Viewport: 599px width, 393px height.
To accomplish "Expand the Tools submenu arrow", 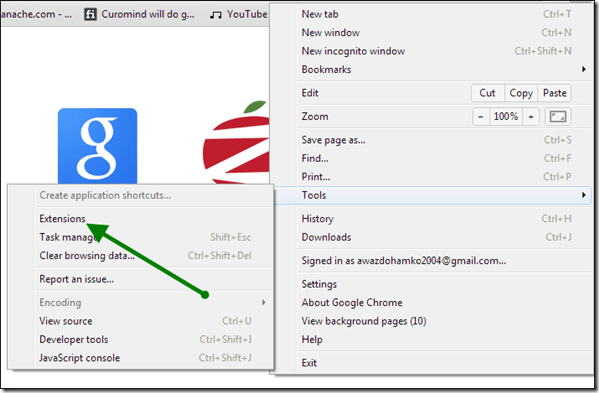I will (583, 195).
